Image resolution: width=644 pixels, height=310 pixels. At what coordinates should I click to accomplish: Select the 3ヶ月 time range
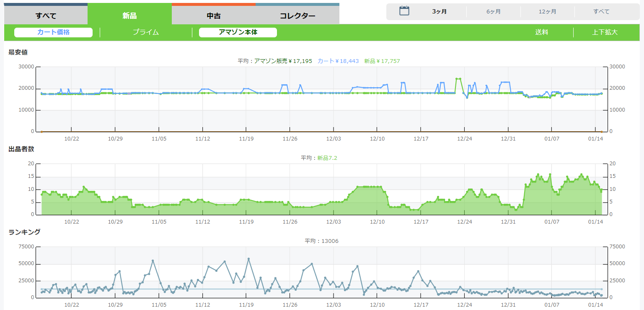click(x=440, y=12)
